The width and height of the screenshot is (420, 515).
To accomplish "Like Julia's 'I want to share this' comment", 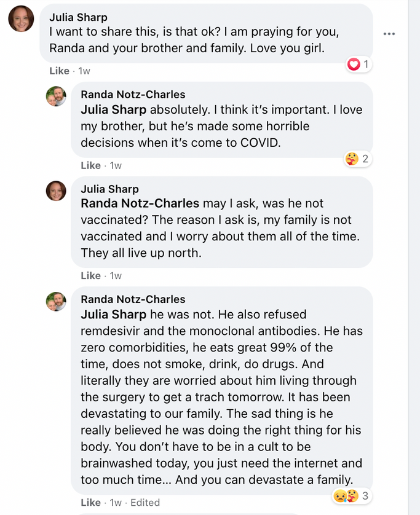I will 59,71.
